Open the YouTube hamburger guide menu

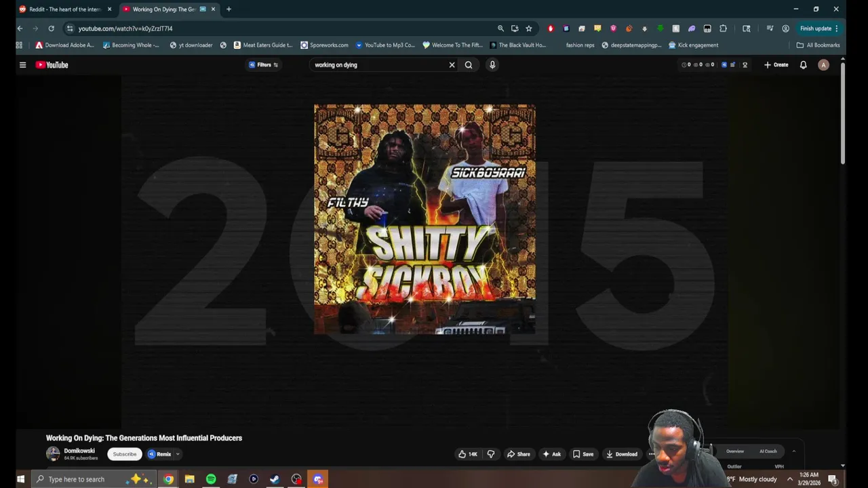click(x=22, y=65)
